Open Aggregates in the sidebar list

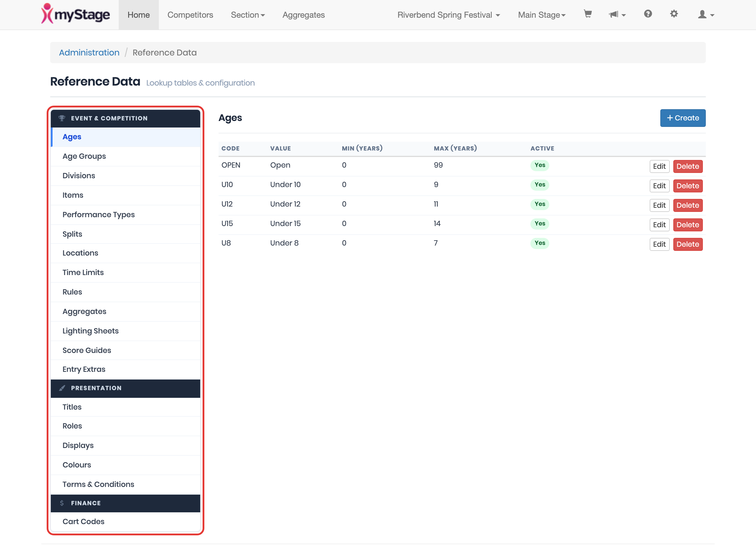coord(125,312)
